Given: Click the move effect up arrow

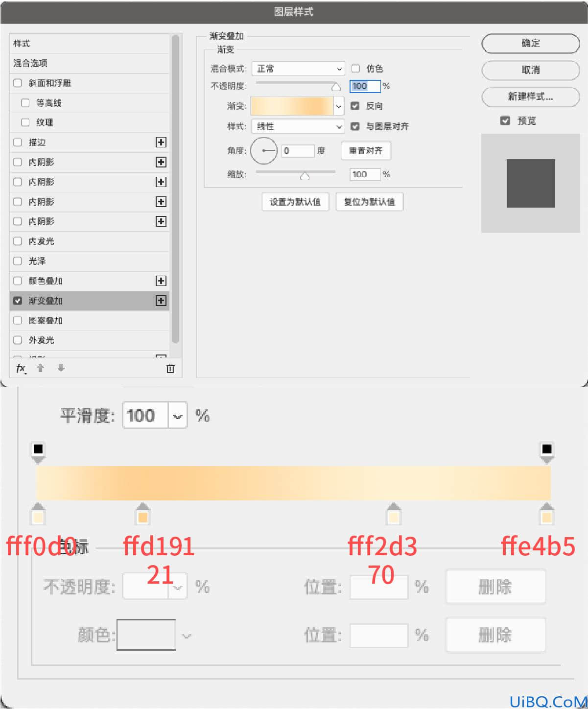Looking at the screenshot, I should 41,368.
